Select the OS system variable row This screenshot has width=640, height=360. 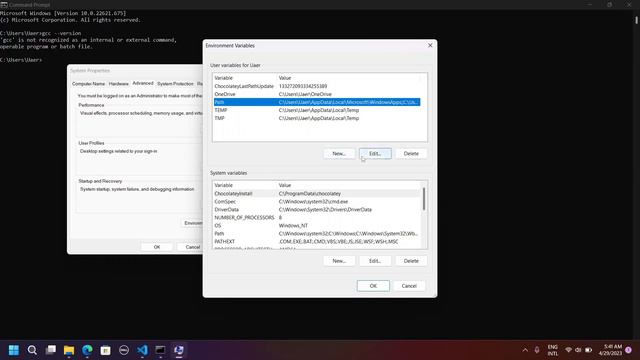pyautogui.click(x=317, y=225)
